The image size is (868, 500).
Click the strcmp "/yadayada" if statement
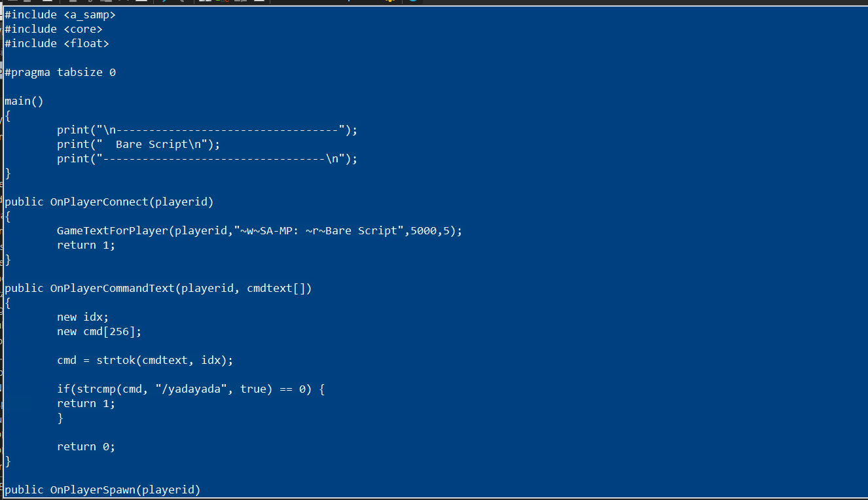coord(190,389)
